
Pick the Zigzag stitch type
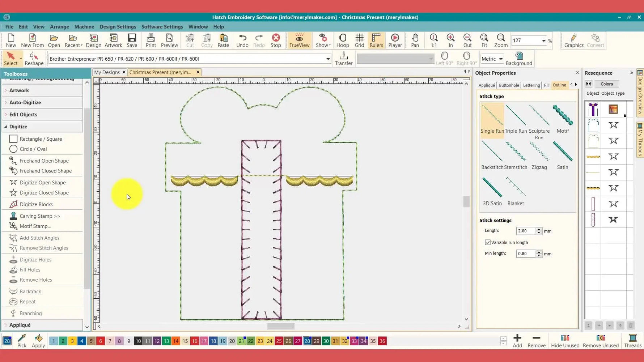point(539,155)
